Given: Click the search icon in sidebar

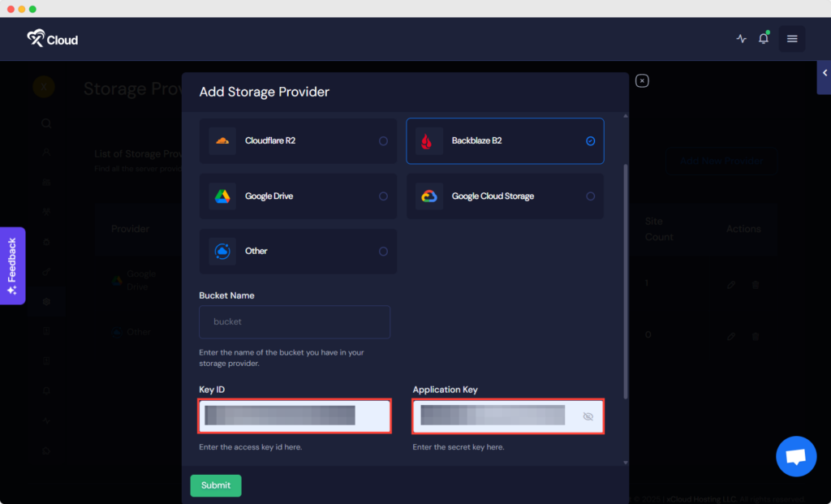Looking at the screenshot, I should 46,123.
